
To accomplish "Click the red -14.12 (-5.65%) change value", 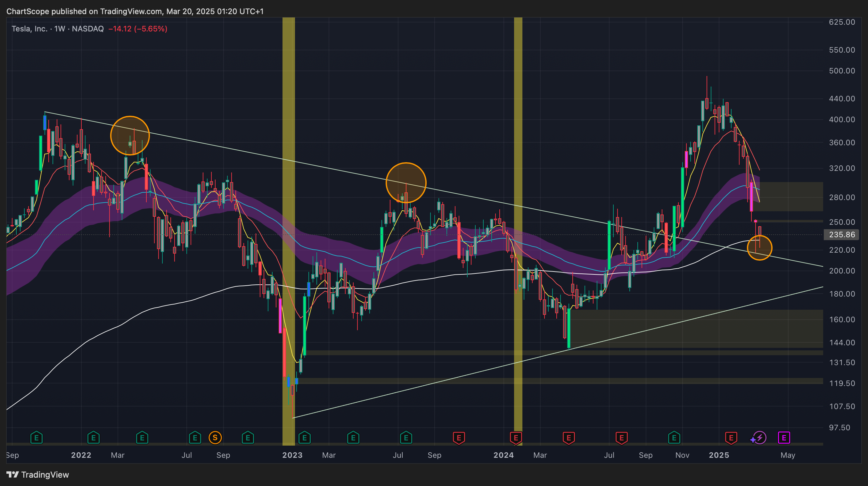I will click(x=138, y=29).
